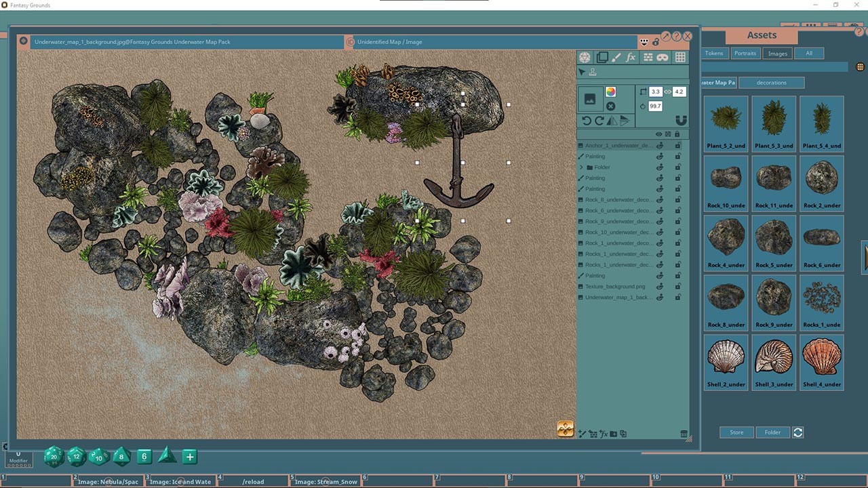
Task: Click the GM mask icon
Action: point(661,57)
